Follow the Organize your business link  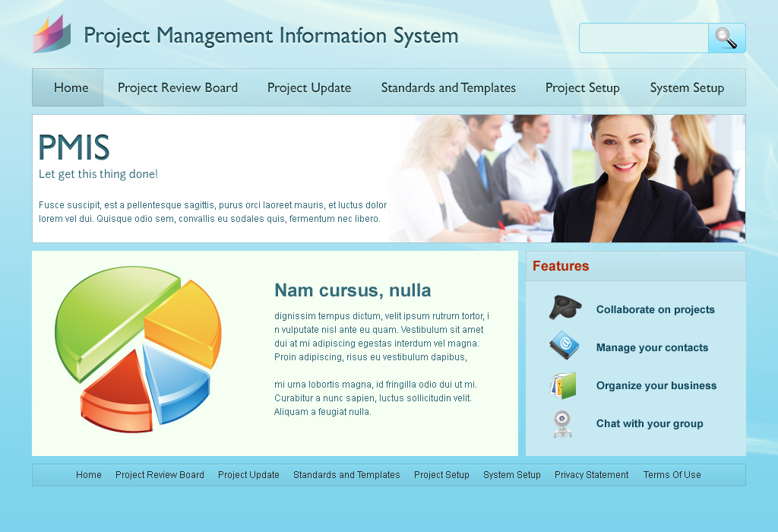[x=656, y=385]
